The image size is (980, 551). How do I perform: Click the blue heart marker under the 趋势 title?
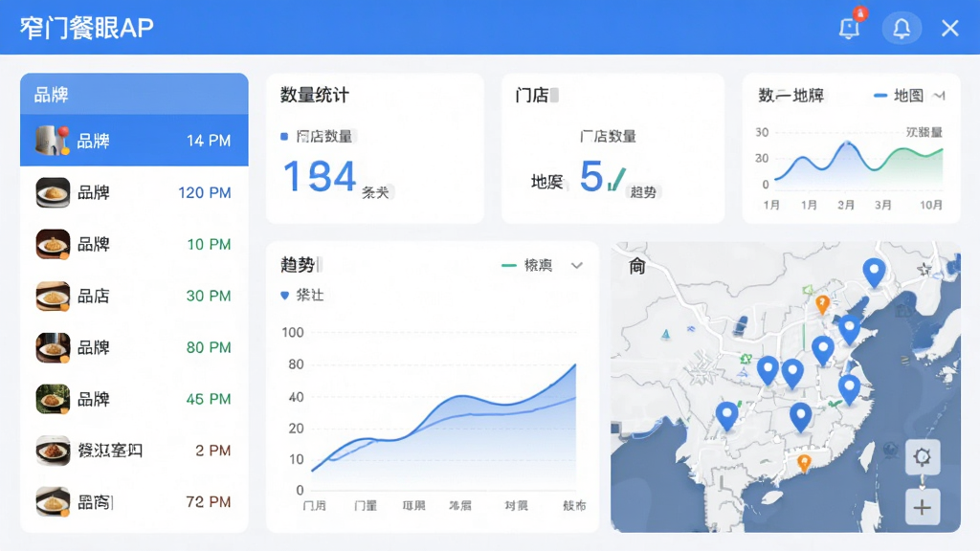[x=285, y=295]
